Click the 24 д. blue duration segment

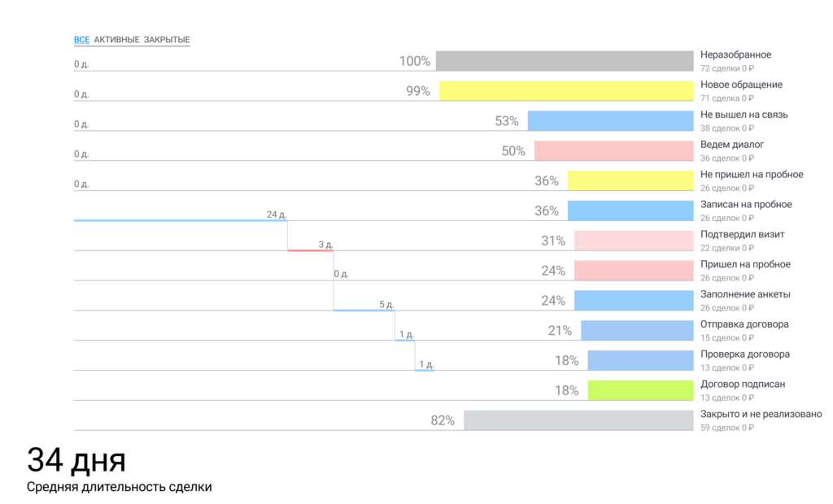pyautogui.click(x=180, y=220)
